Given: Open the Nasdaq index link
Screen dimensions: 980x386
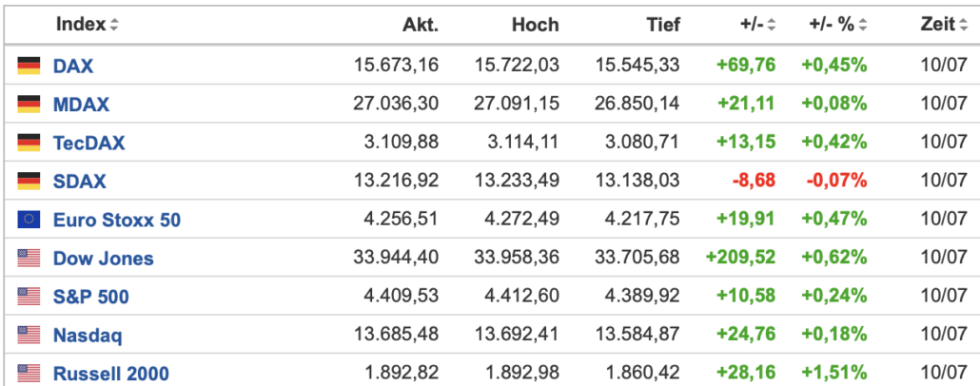Looking at the screenshot, I should pos(88,336).
